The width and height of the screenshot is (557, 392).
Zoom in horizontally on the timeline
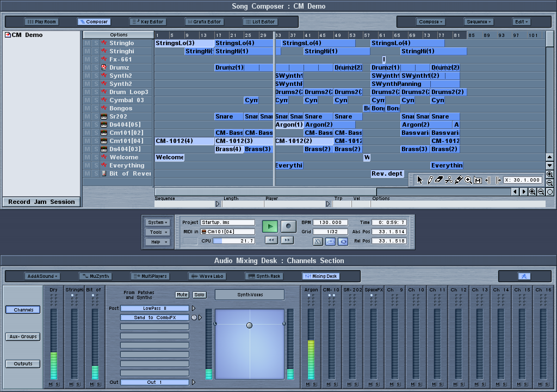pos(532,192)
